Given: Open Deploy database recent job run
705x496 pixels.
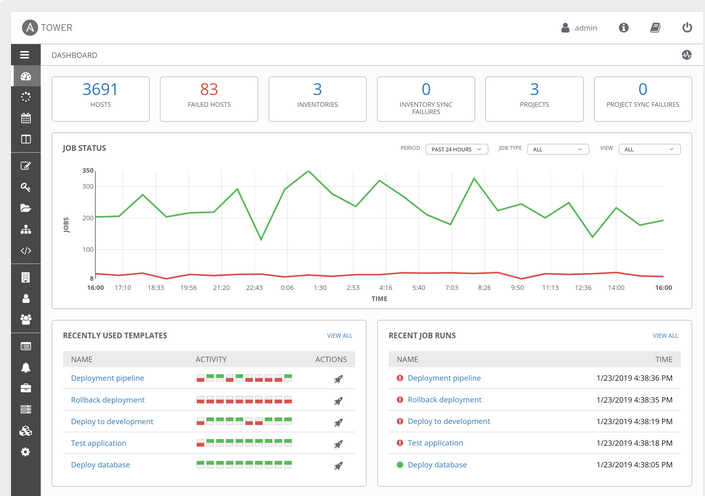Looking at the screenshot, I should [437, 465].
